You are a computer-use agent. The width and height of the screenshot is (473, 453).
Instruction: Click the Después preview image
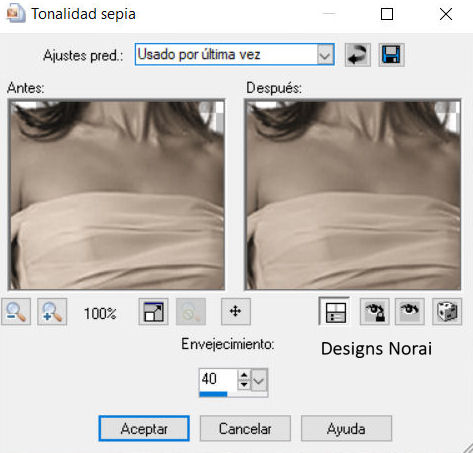[353, 194]
